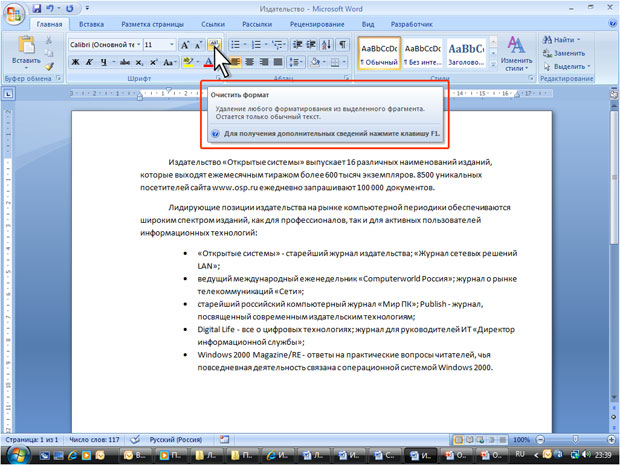The image size is (620, 465).
Task: Open the line spacing dropdown
Action: 296,62
